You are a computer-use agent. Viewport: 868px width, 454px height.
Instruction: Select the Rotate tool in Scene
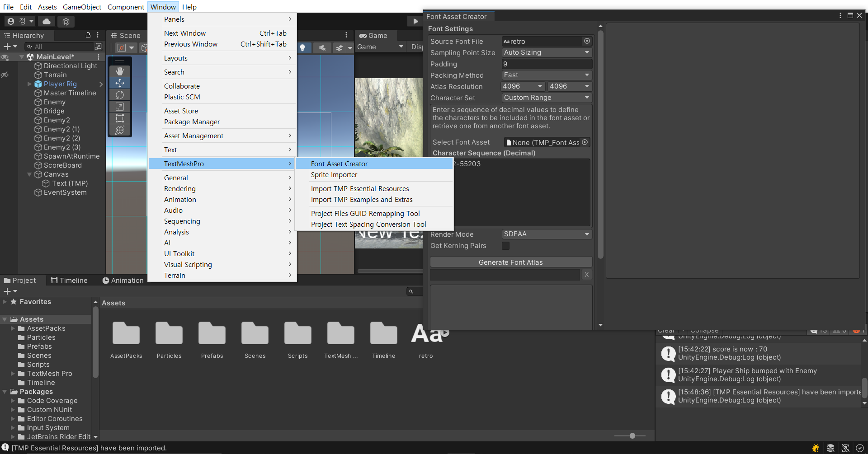point(120,94)
